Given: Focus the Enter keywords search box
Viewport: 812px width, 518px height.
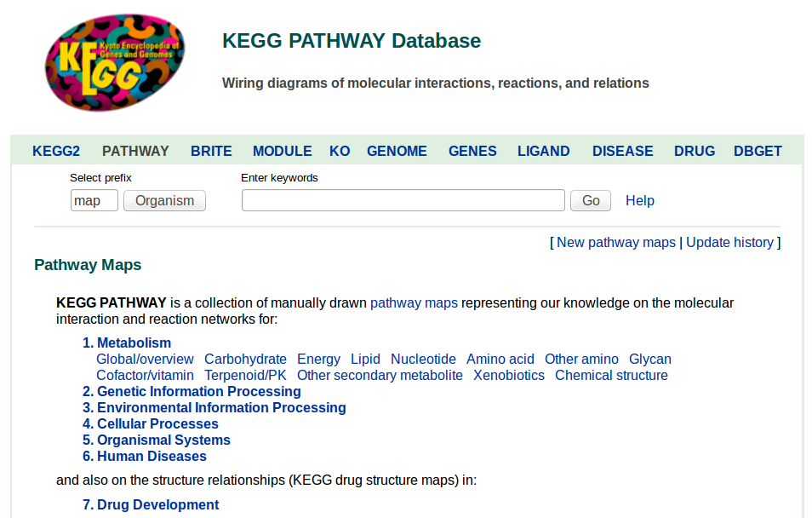Looking at the screenshot, I should (403, 200).
